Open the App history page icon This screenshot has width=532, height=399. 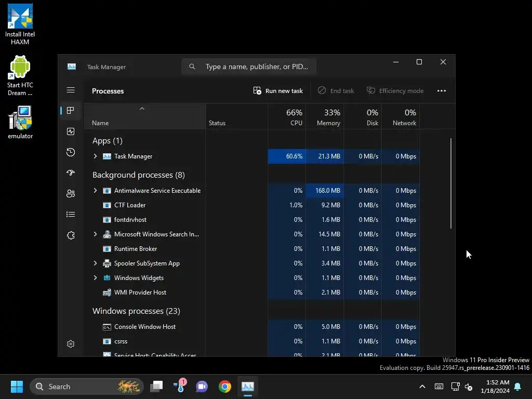71,152
